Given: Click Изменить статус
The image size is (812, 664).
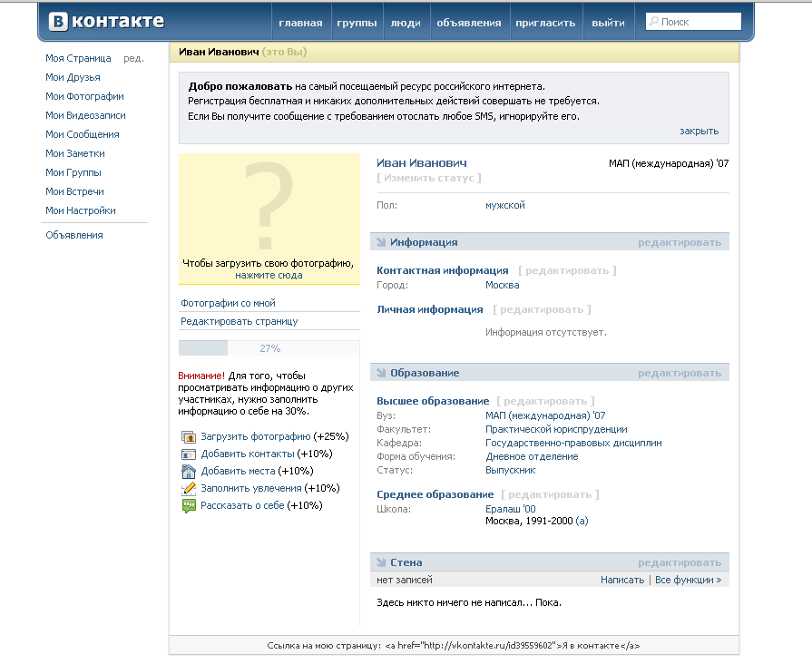Looking at the screenshot, I should click(x=429, y=178).
